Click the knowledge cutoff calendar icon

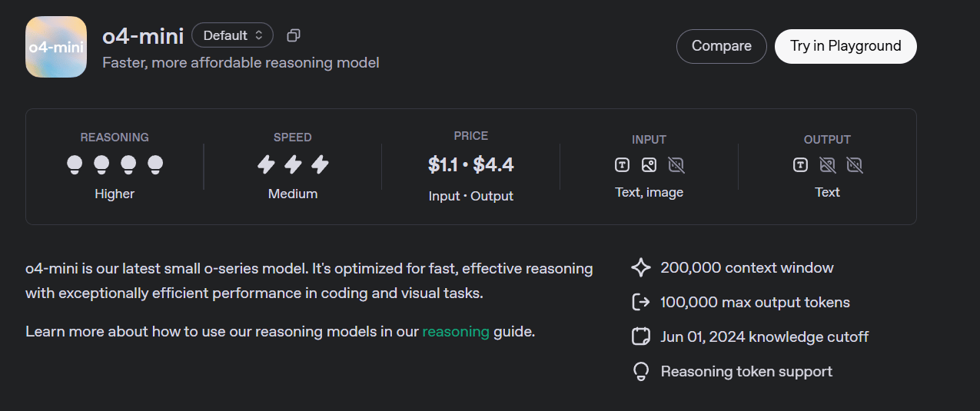point(640,336)
